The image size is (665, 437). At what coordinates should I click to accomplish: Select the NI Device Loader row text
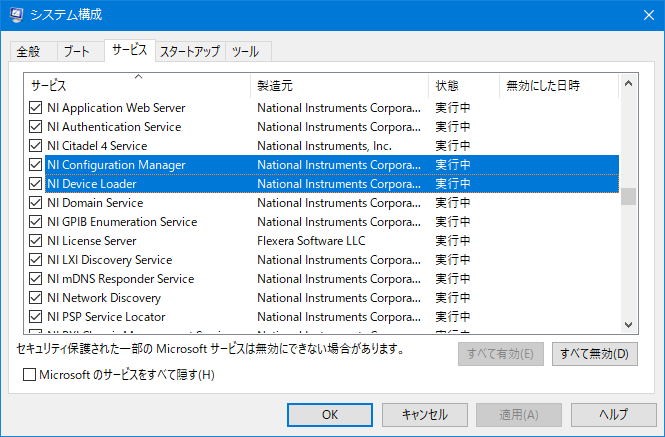[x=92, y=184]
